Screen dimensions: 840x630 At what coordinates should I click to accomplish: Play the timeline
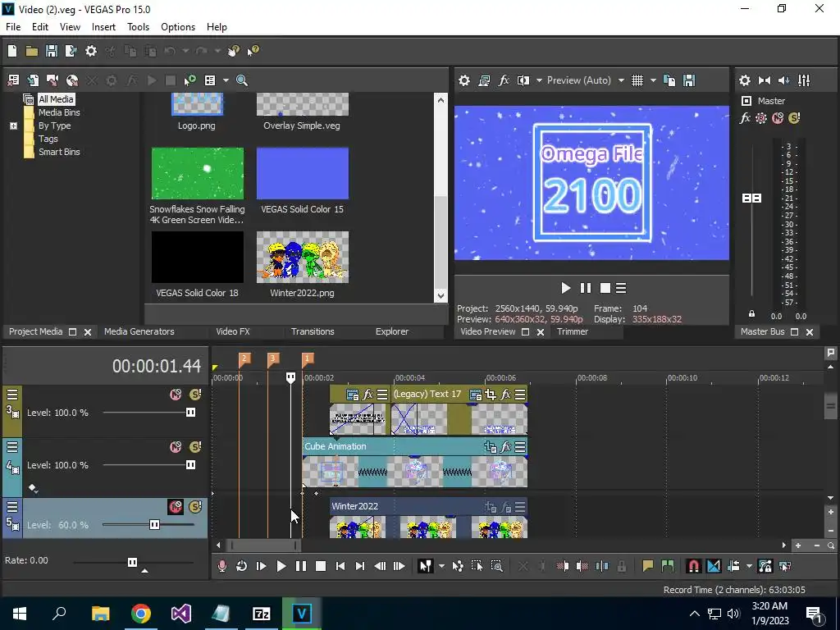point(281,566)
